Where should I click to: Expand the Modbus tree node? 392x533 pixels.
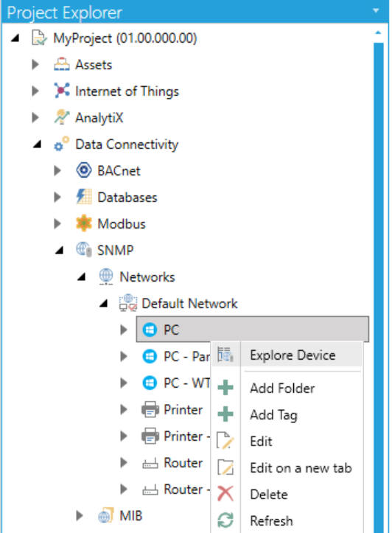tap(57, 223)
